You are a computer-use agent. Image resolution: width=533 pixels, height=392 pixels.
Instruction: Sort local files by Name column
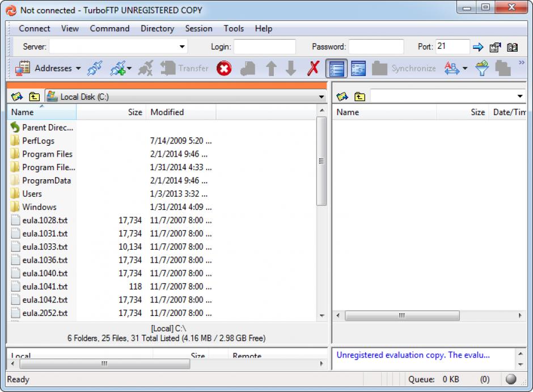[x=42, y=112]
